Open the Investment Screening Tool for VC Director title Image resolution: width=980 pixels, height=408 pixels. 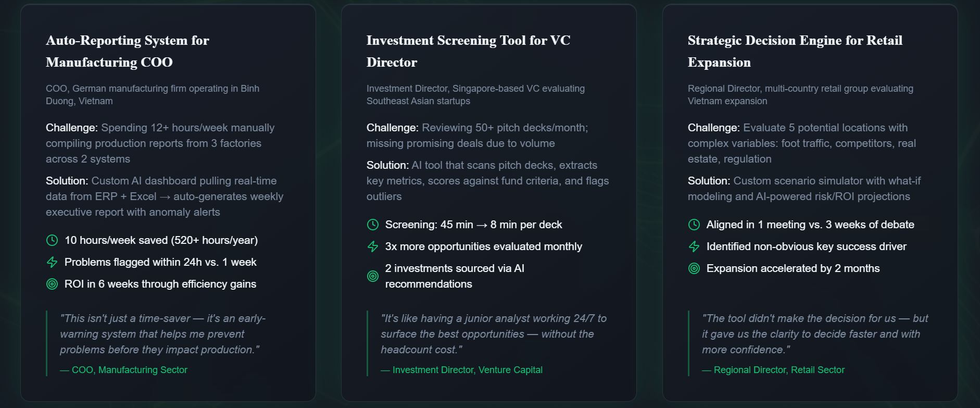coord(468,51)
